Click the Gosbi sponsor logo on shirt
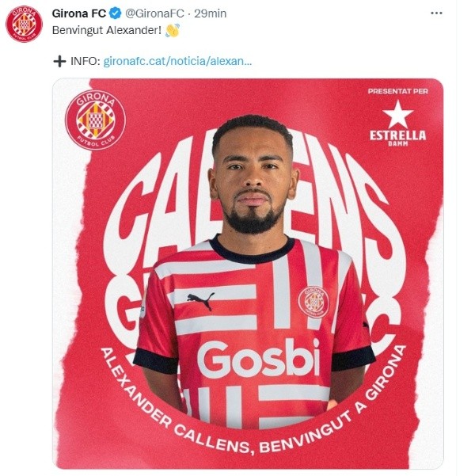Image resolution: width=475 pixels, height=476 pixels. click(259, 359)
